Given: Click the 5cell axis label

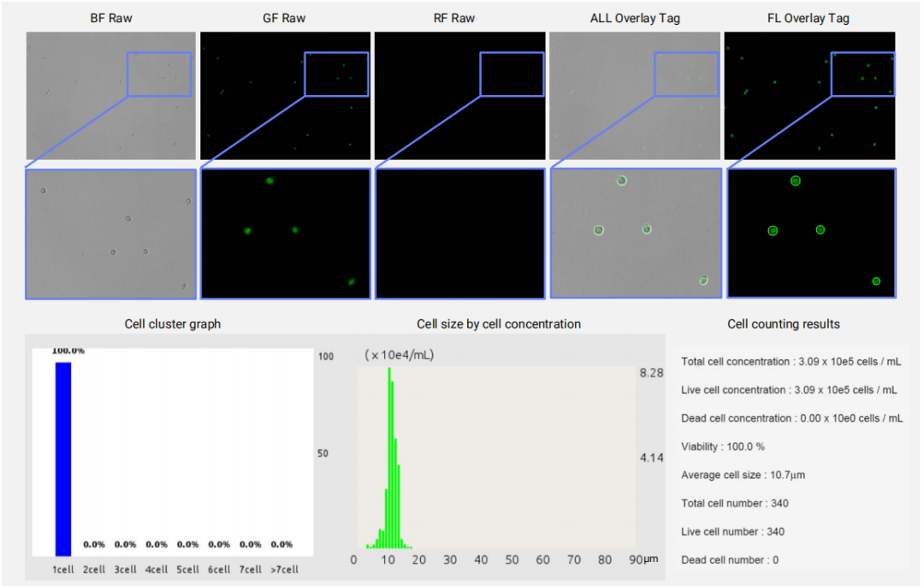Looking at the screenshot, I should [x=188, y=570].
